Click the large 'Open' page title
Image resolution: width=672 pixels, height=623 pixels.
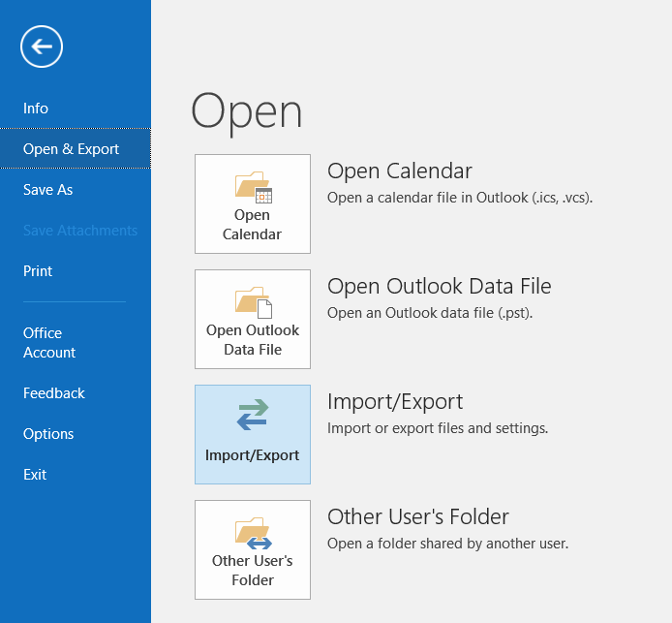tap(247, 113)
